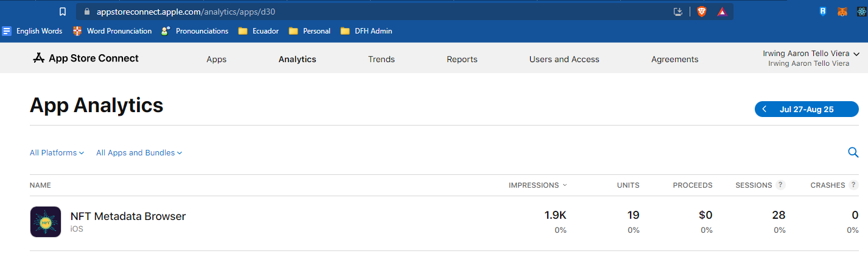The image size is (868, 259).
Task: Open the MetaMask fox extension icon
Action: click(x=842, y=12)
